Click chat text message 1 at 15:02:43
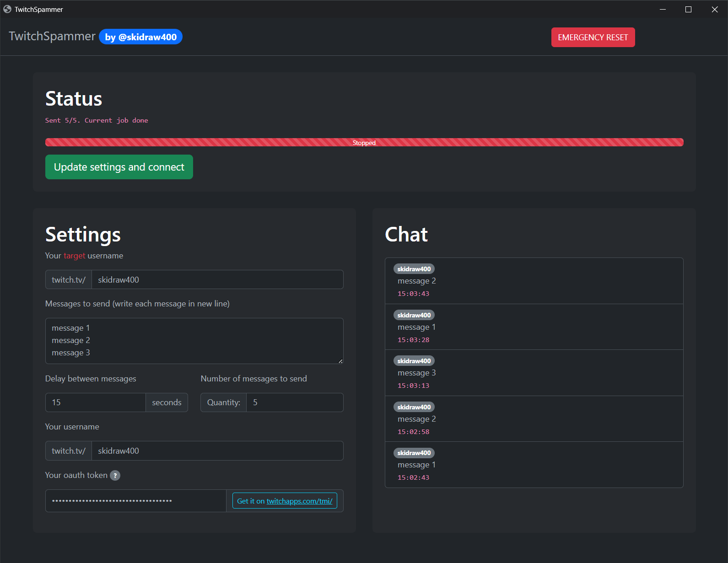Image resolution: width=728 pixels, height=563 pixels. pyautogui.click(x=417, y=465)
